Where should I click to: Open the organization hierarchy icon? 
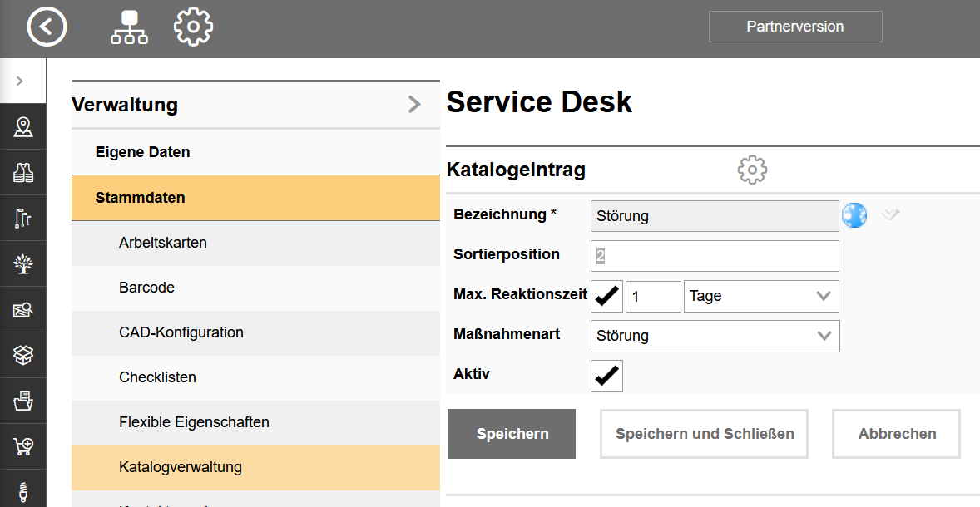pos(130,27)
